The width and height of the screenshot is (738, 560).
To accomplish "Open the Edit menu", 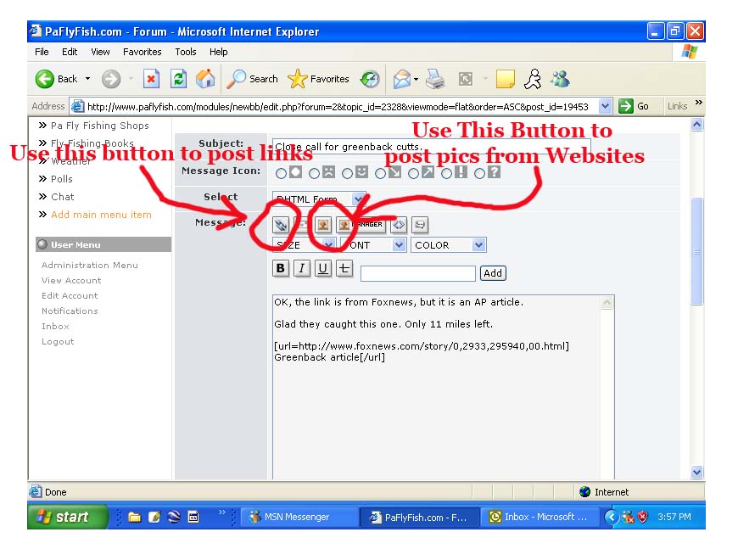I will pos(70,52).
